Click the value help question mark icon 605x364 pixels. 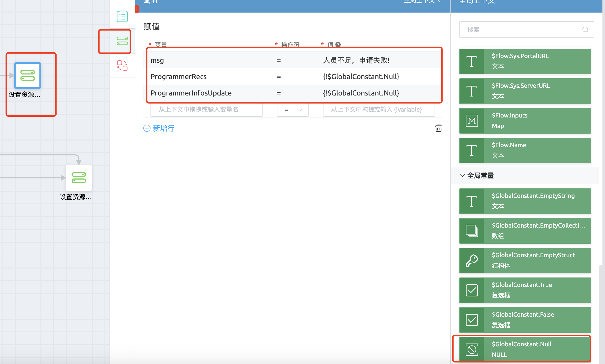point(338,44)
